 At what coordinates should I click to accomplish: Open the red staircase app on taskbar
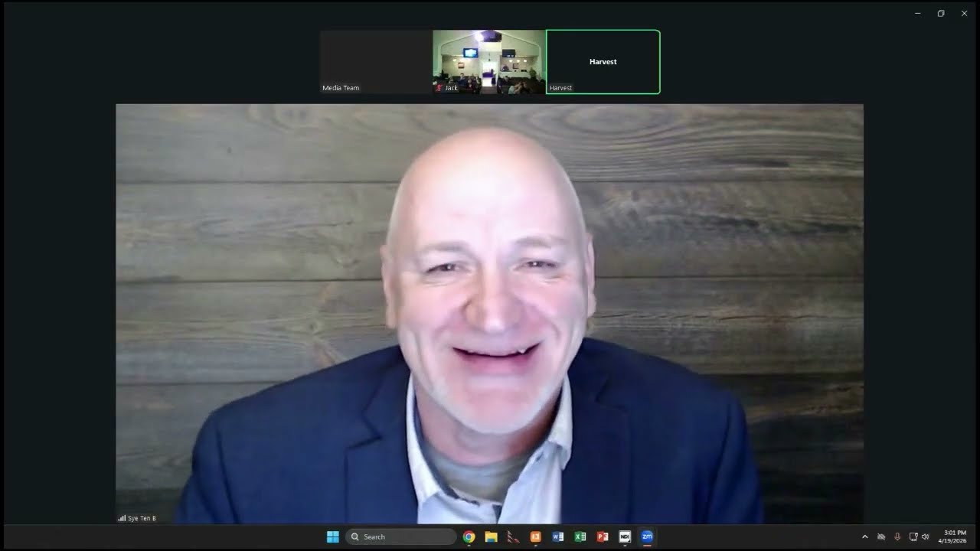click(x=513, y=536)
